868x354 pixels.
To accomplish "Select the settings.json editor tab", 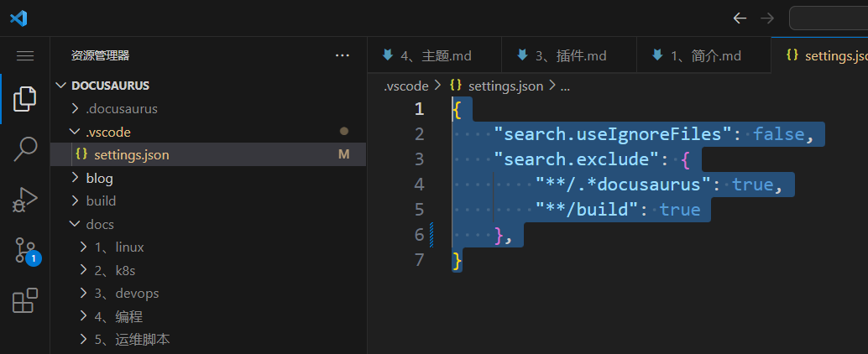I will click(x=819, y=55).
